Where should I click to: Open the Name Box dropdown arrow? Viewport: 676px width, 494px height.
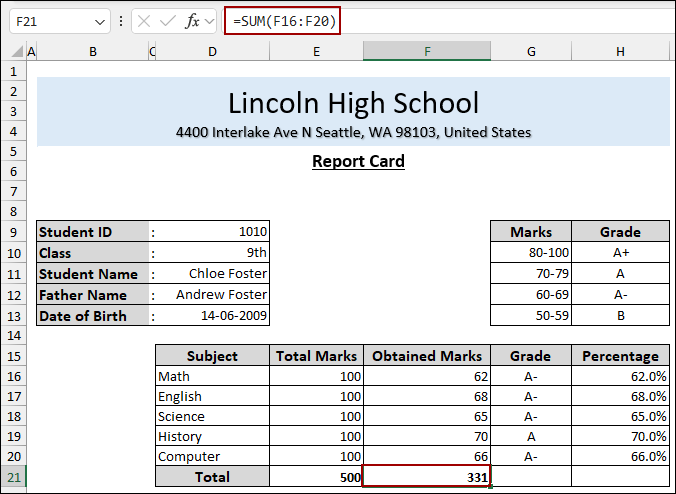(99, 21)
